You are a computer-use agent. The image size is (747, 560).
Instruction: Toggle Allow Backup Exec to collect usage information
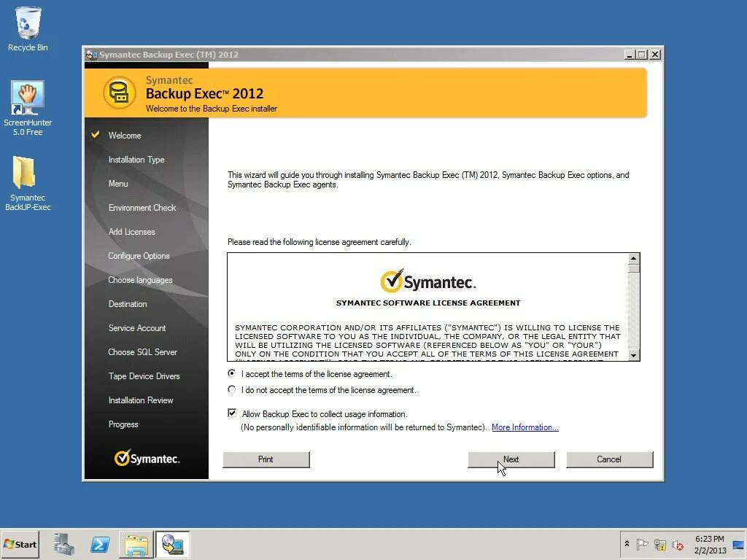click(232, 413)
